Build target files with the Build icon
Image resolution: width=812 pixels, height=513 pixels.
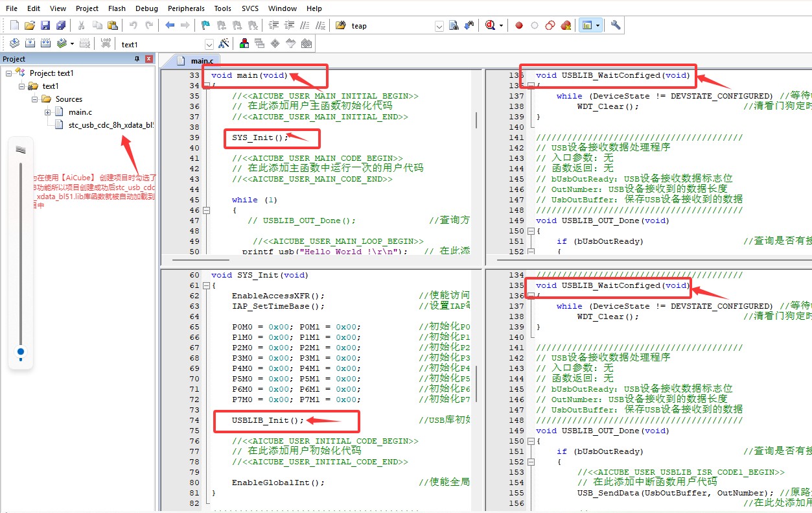(30, 43)
